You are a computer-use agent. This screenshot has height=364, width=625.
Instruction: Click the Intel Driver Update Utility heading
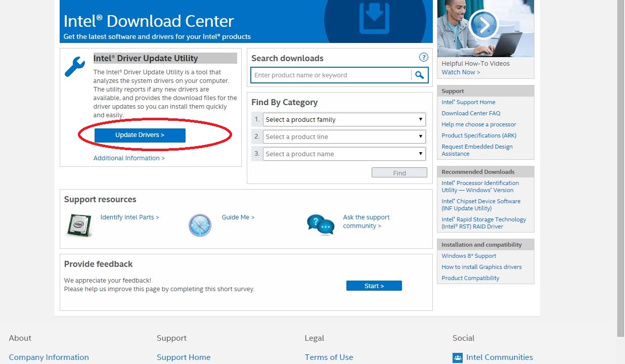[146, 58]
